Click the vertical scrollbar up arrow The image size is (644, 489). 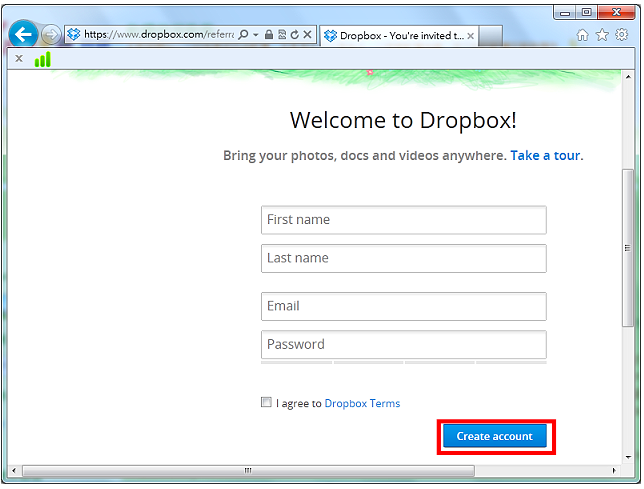coord(628,76)
